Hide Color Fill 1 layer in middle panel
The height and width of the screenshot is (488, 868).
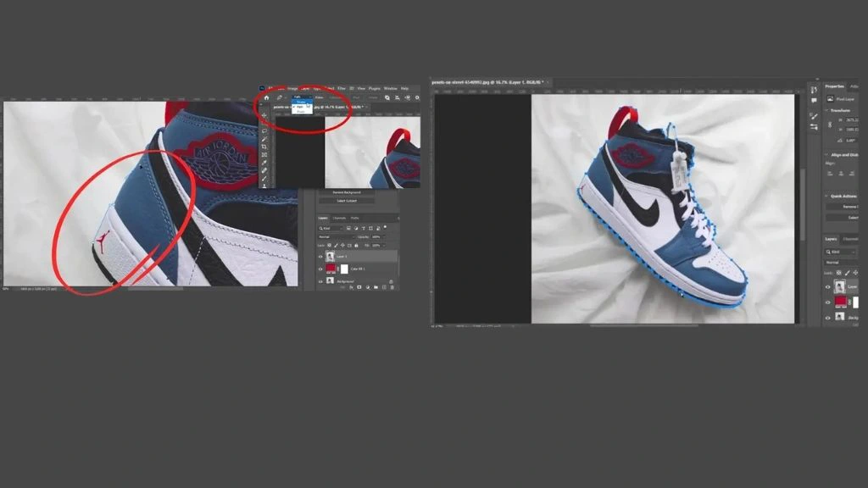pos(320,269)
